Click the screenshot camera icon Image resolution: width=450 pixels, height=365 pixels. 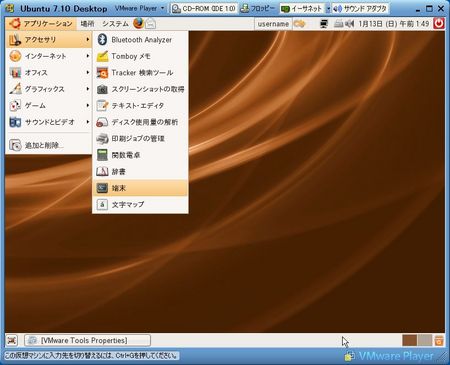click(102, 89)
